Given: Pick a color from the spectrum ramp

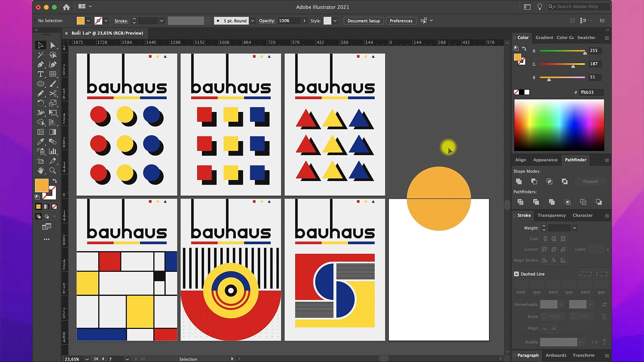Looking at the screenshot, I should tap(559, 125).
